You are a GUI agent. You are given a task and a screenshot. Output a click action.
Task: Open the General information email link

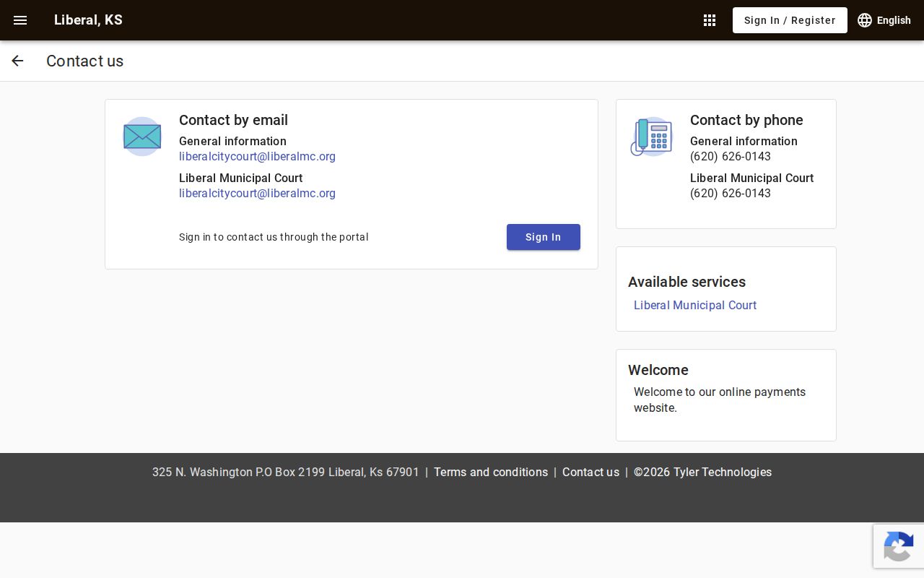pos(257,157)
